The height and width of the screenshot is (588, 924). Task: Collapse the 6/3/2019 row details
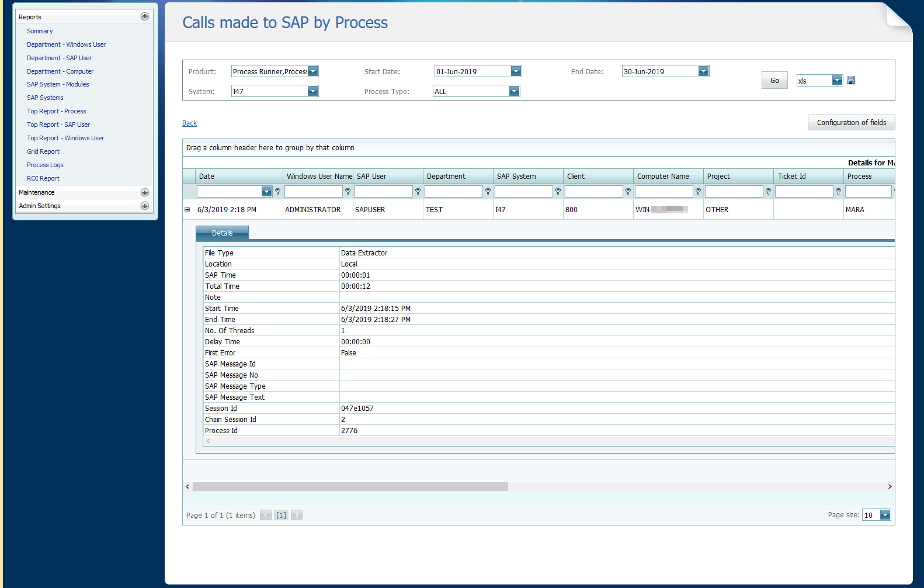187,209
